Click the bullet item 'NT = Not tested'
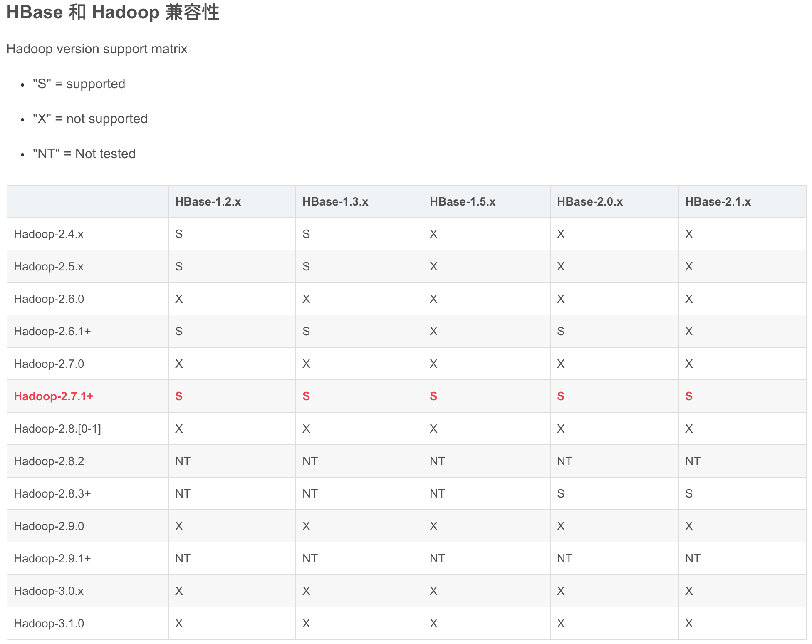Viewport: 812px width, 644px height. point(83,154)
